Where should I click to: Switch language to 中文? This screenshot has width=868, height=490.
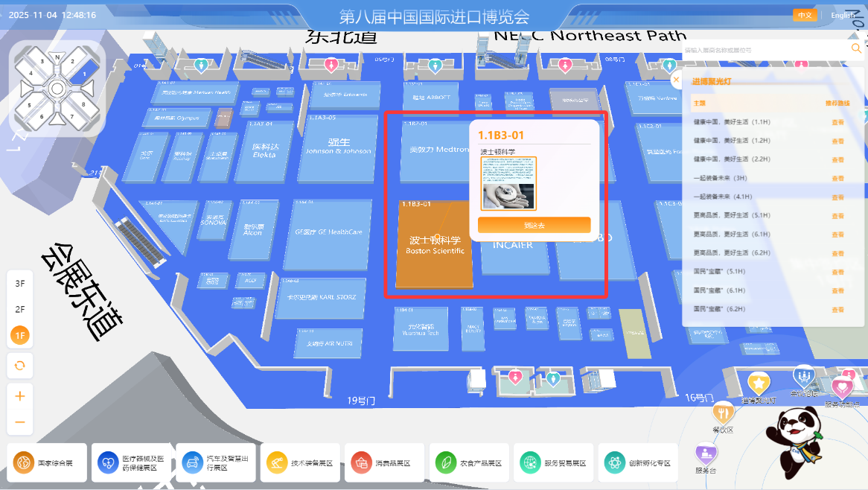(804, 15)
